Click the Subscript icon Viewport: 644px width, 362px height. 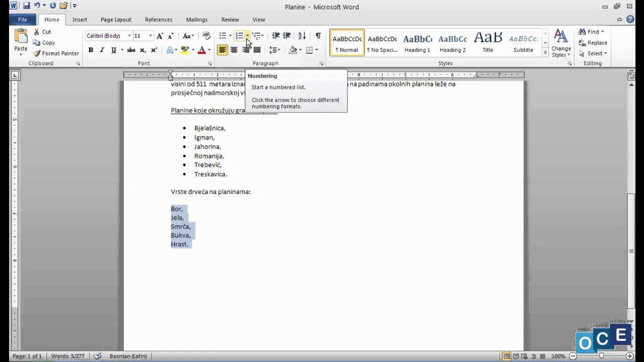click(x=143, y=50)
